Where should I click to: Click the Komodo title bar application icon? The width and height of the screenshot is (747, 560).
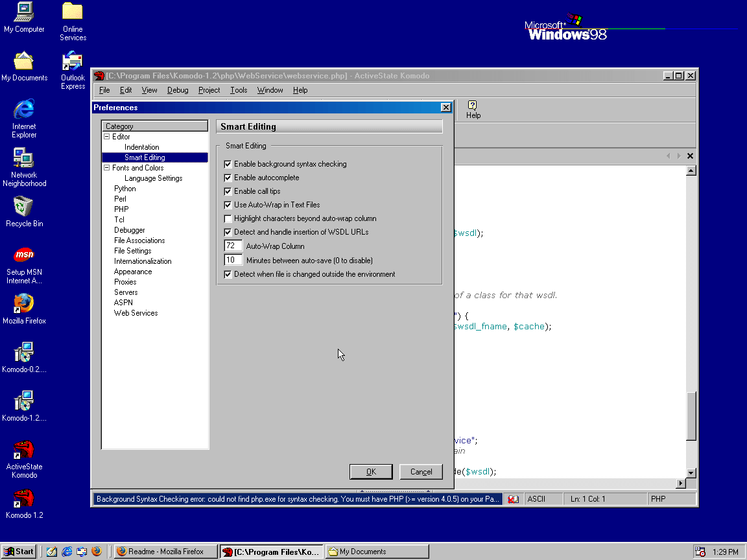(x=99, y=76)
